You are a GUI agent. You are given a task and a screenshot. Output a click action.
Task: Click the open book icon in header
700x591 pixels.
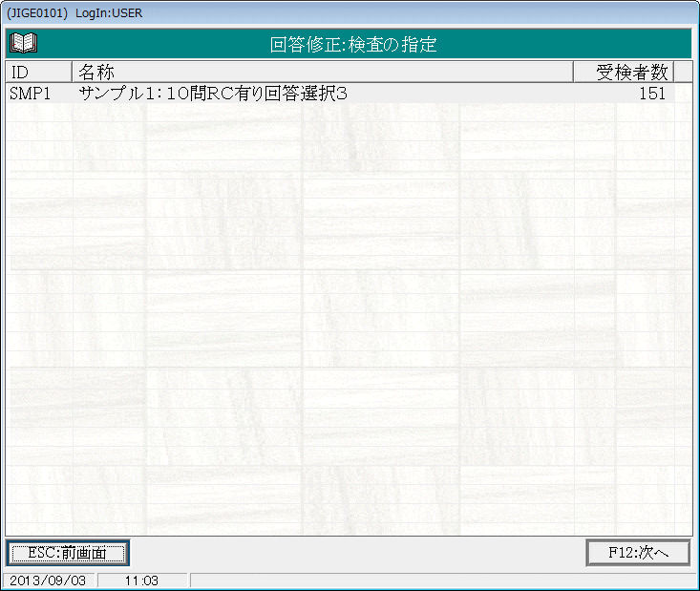pyautogui.click(x=24, y=43)
